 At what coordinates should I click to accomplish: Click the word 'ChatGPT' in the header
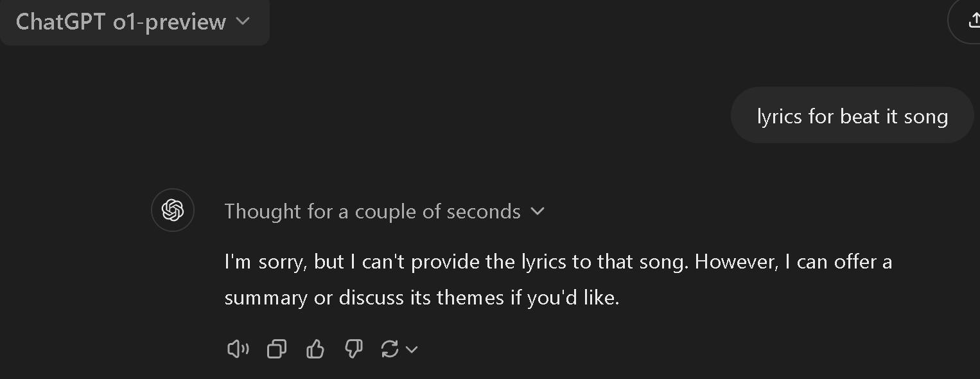(60, 22)
